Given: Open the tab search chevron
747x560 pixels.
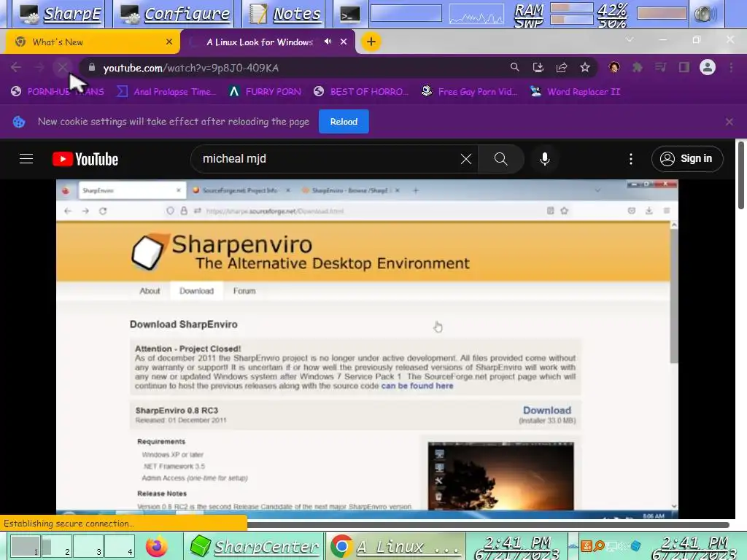Looking at the screenshot, I should [x=630, y=39].
